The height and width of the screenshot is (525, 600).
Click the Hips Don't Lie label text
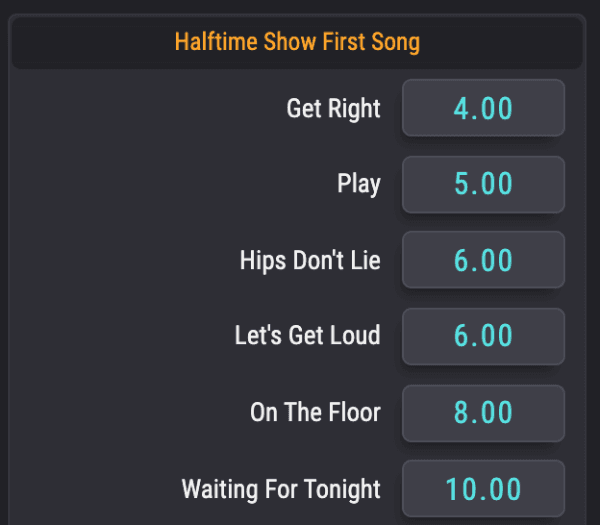(310, 260)
